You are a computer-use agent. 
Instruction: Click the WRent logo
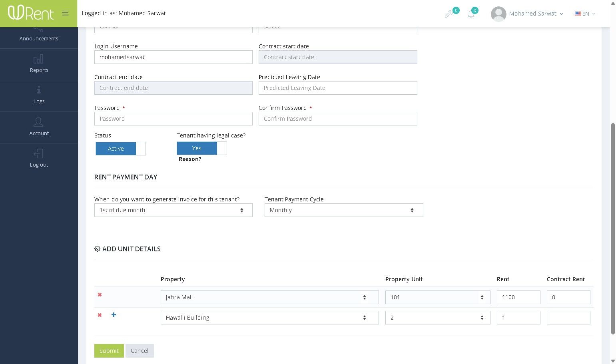(31, 13)
